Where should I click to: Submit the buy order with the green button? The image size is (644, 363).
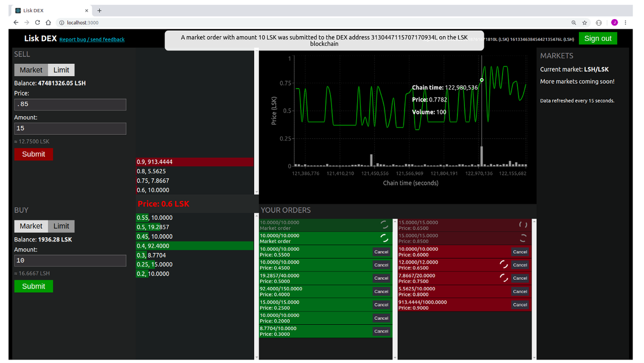pyautogui.click(x=34, y=286)
